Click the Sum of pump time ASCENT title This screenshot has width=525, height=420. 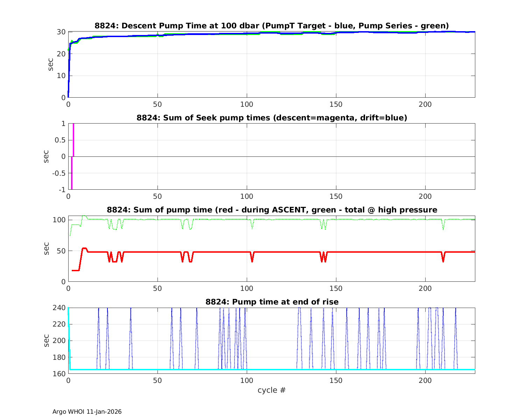(x=272, y=210)
